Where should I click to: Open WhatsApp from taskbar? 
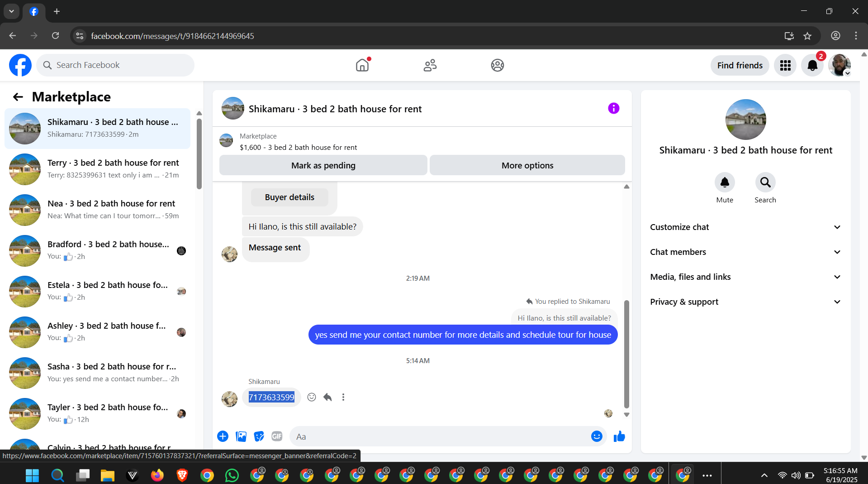coord(232,475)
